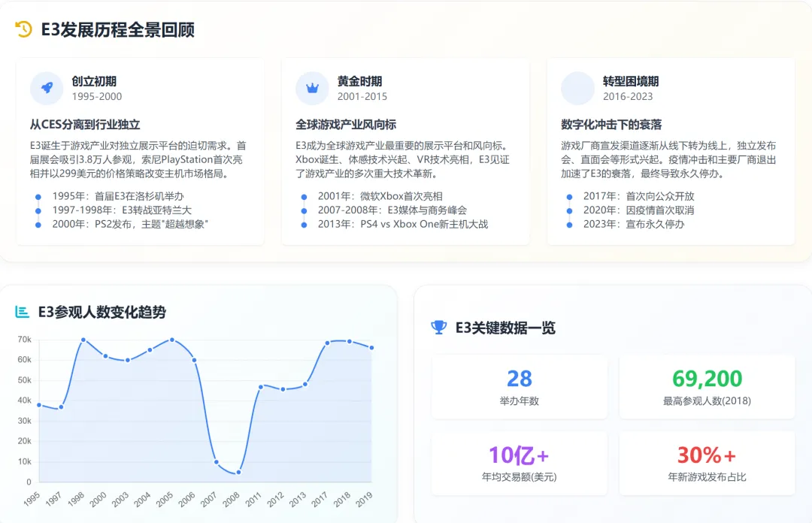Image resolution: width=812 pixels, height=523 pixels.
Task: Click timeline item 1995年：首届E3在洛杉矶举办
Action: coord(118,196)
